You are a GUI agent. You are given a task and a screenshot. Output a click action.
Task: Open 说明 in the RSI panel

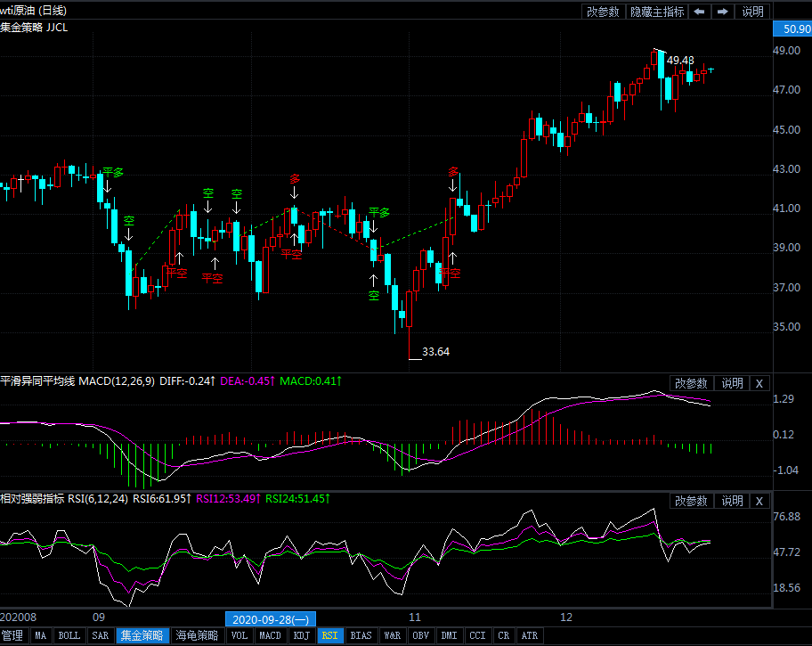[x=732, y=502]
